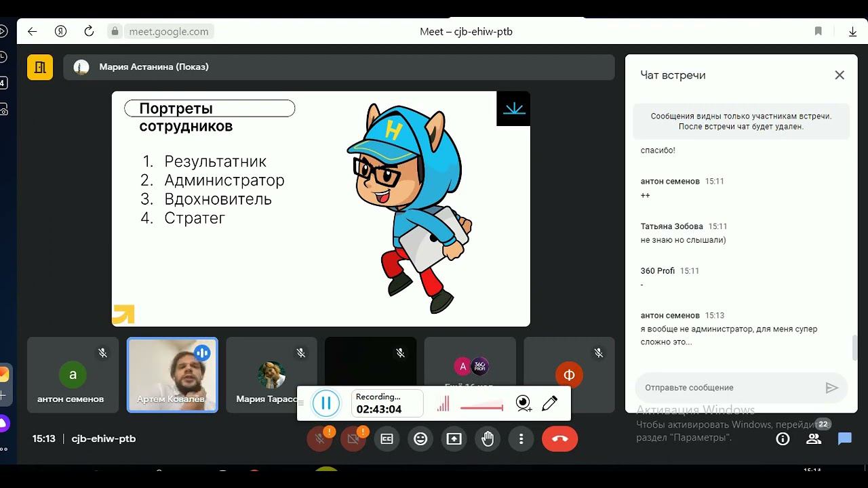Show the participants list
Image resolution: width=868 pixels, height=488 pixels.
point(814,439)
